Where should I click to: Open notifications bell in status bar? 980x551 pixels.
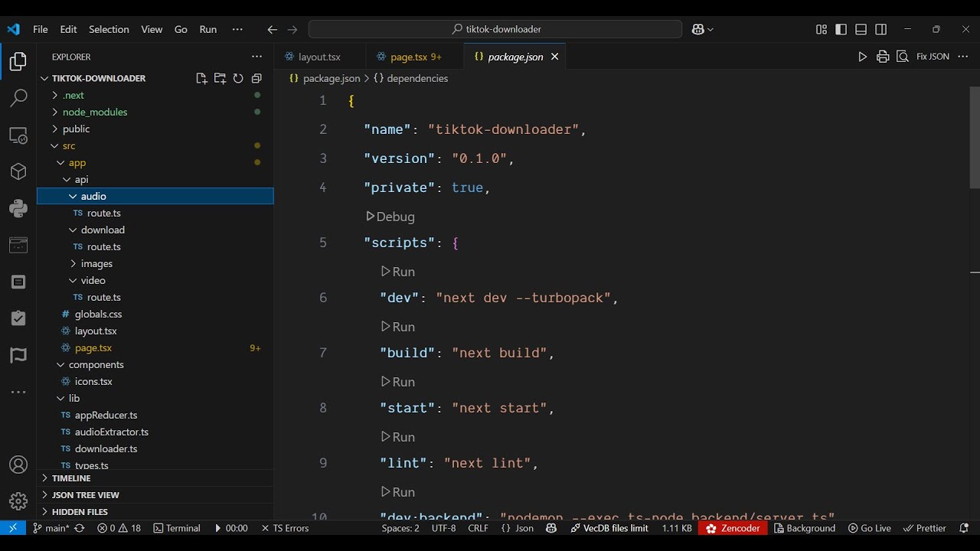point(964,528)
